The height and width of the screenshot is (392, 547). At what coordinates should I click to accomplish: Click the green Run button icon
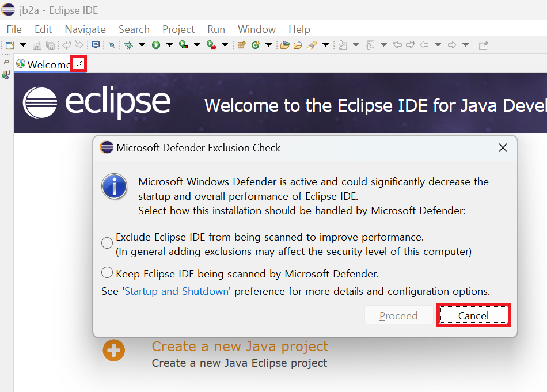pos(156,45)
